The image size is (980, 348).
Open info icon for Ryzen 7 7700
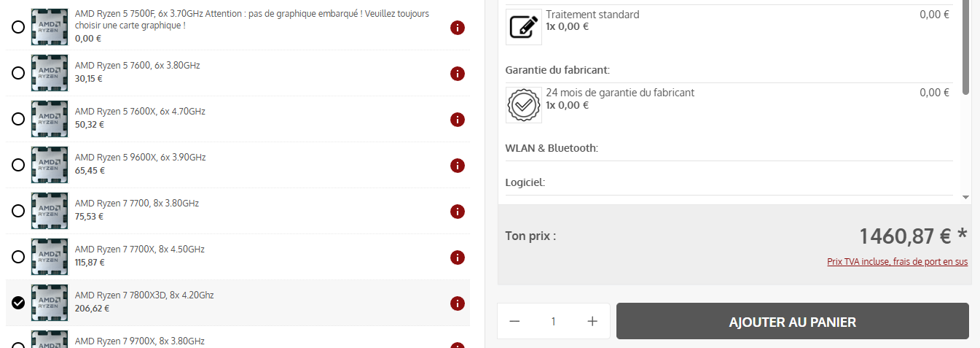point(458,212)
